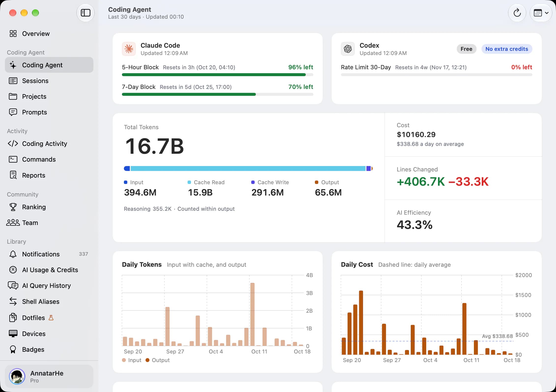Click the refresh arrow button
The image size is (556, 392).
pos(517,13)
